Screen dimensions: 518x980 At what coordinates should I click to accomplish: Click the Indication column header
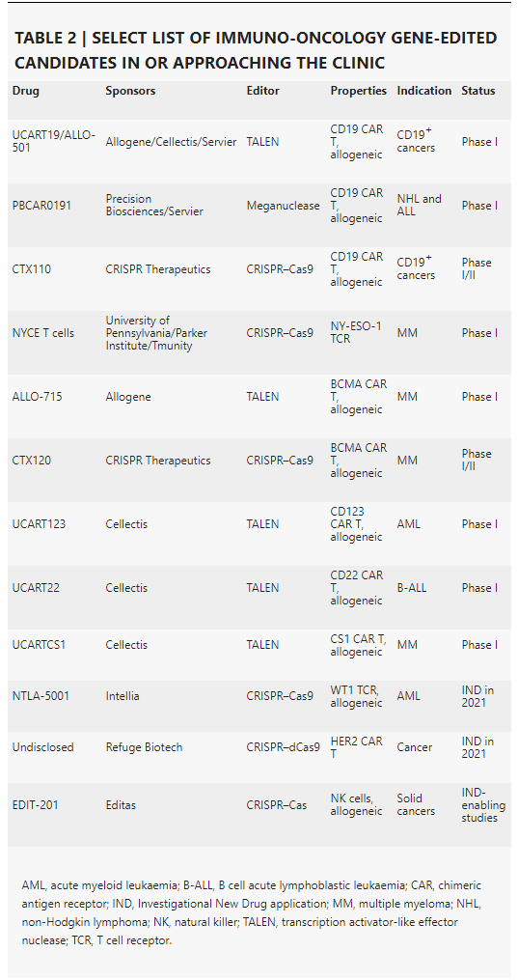coord(424,91)
